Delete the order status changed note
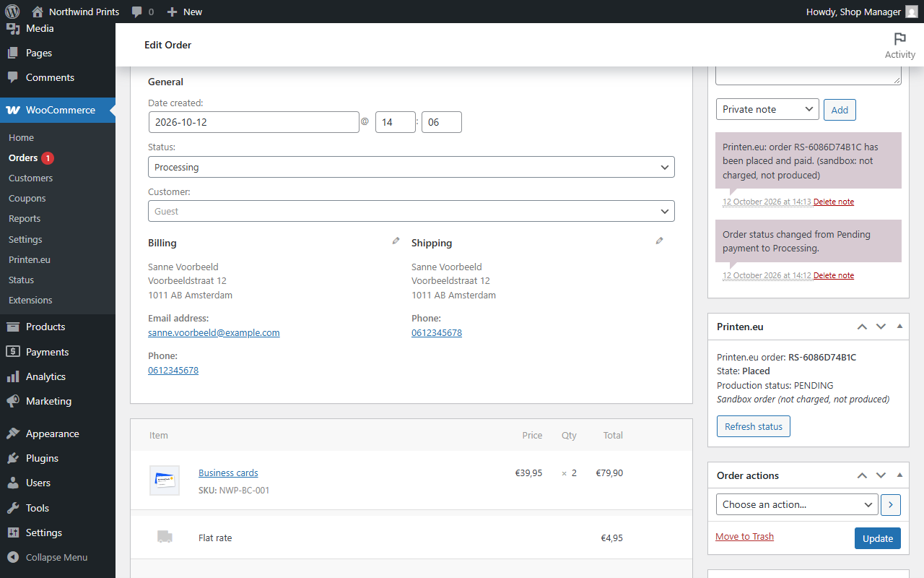This screenshot has height=578, width=924. click(834, 275)
